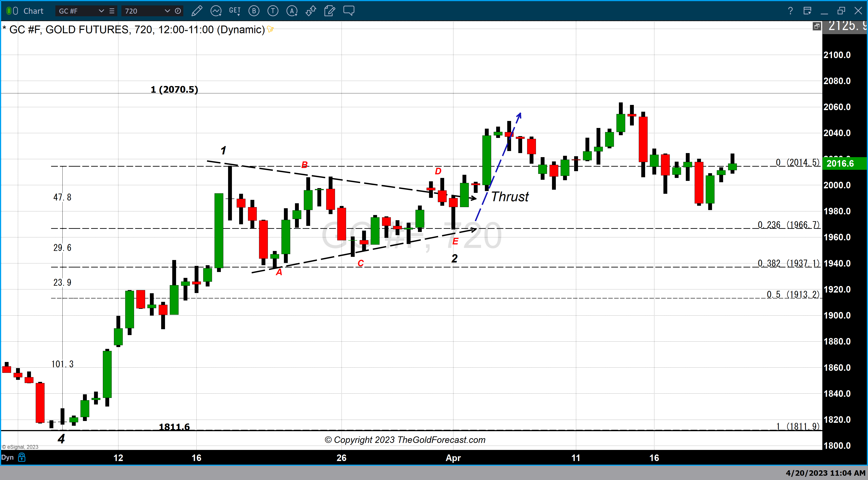Open the help question mark icon
This screenshot has height=480, width=868.
point(790,11)
